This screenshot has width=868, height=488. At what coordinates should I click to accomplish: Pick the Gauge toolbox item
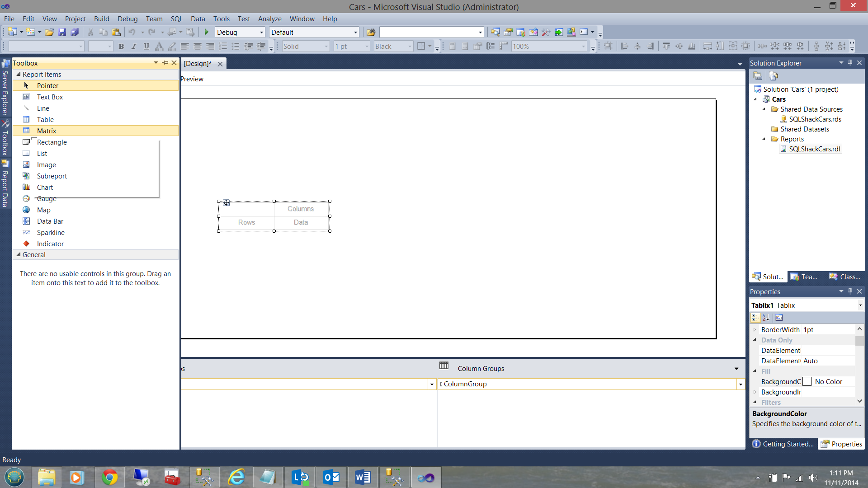[47, 199]
